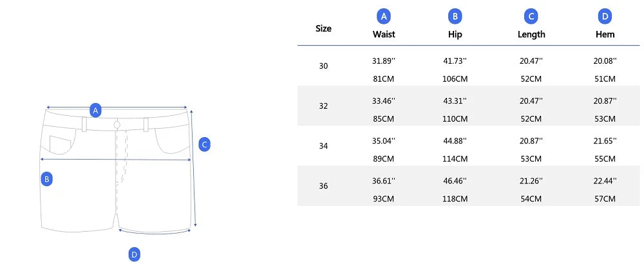
Task: Choose the size 34 row label
Action: pyautogui.click(x=323, y=146)
